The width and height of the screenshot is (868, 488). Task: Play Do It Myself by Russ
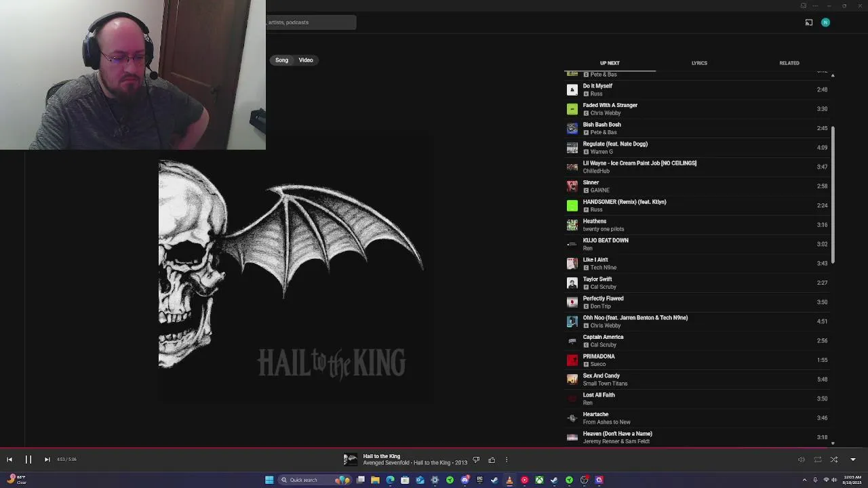pos(696,89)
